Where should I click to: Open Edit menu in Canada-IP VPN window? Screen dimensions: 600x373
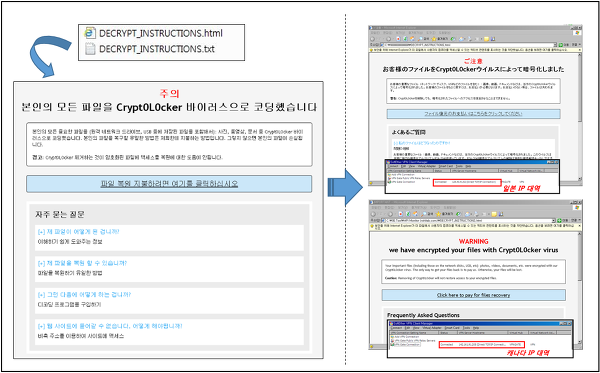(408, 328)
